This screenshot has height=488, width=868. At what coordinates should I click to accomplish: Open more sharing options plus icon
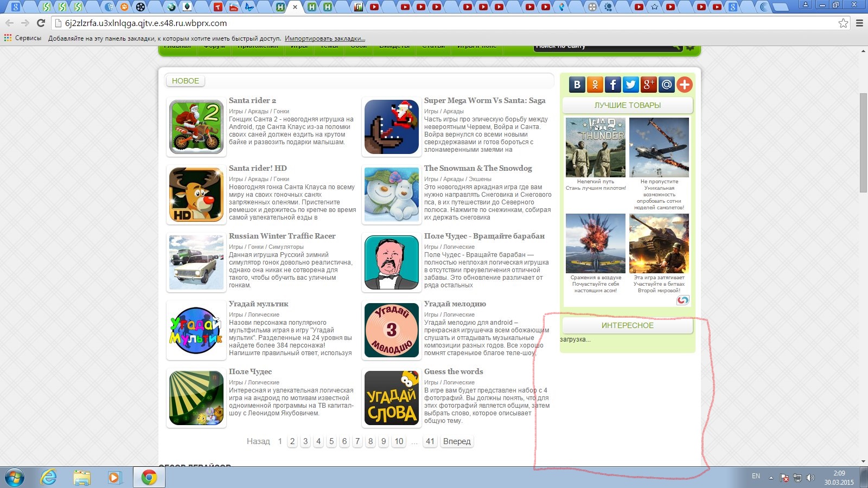point(685,85)
